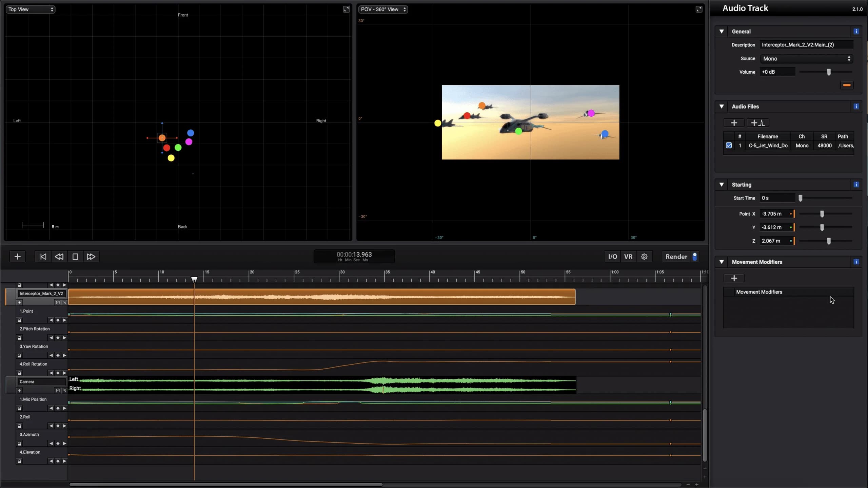Disable the C-5_Jet_Wind_Do file checkbox
Screen dimensions: 868x488
(729, 145)
